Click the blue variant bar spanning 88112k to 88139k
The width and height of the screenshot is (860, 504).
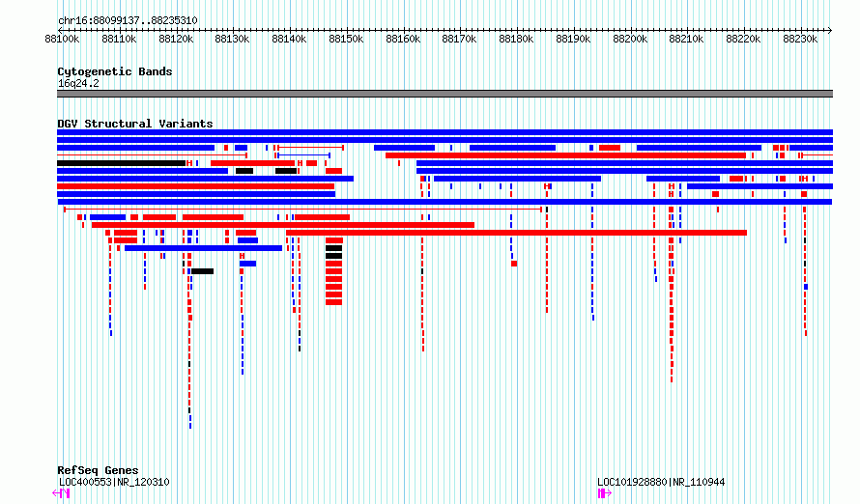pyautogui.click(x=204, y=248)
